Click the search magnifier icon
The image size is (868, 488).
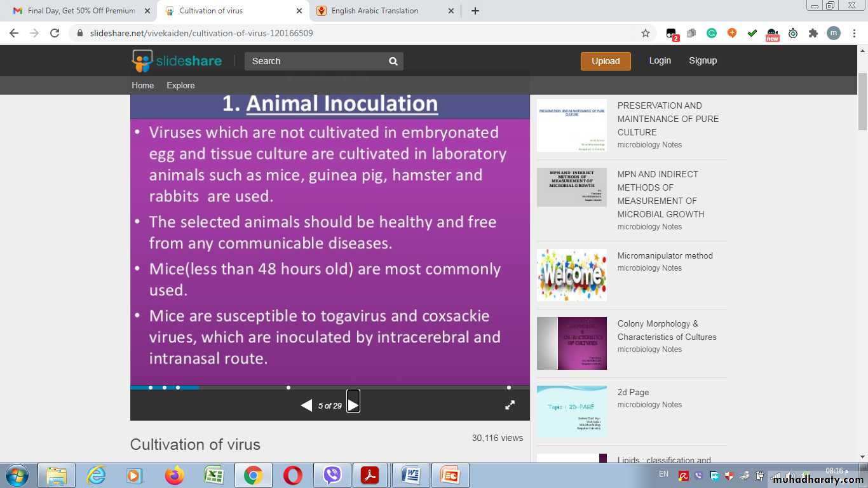point(393,61)
